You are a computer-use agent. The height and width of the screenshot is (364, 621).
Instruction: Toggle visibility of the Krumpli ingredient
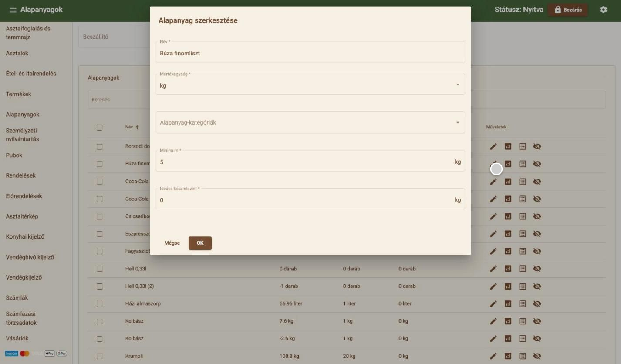click(x=537, y=356)
